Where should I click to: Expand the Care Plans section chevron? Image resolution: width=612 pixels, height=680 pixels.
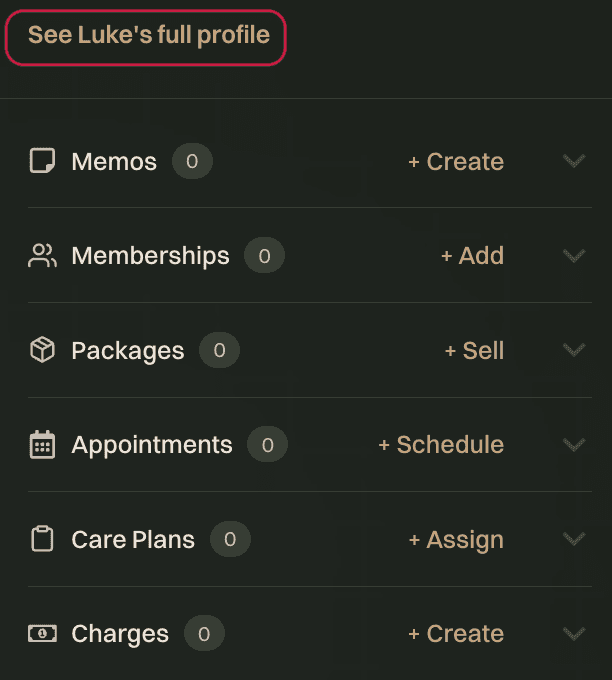coord(574,539)
